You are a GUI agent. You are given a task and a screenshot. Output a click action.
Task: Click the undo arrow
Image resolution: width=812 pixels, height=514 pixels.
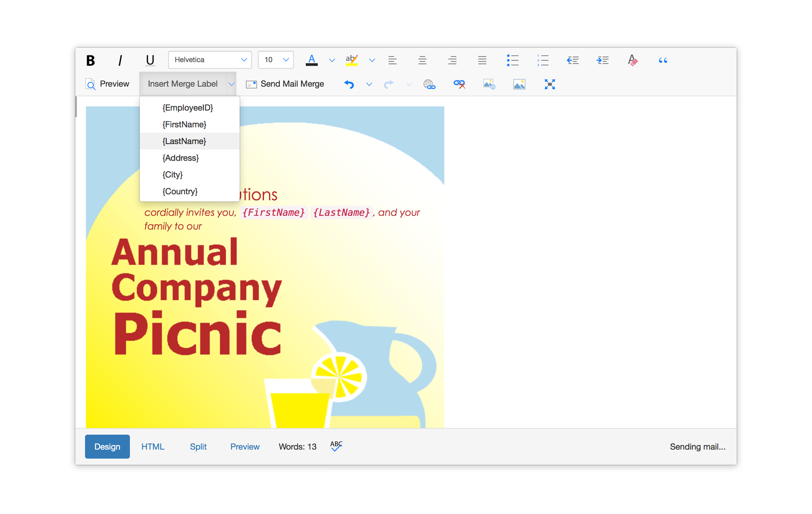pyautogui.click(x=349, y=84)
